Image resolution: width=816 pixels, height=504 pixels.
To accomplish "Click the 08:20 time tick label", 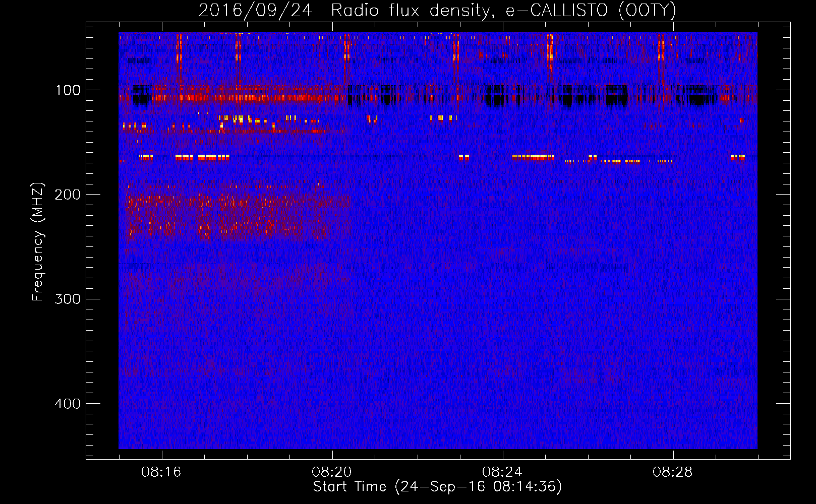I will click(x=332, y=472).
